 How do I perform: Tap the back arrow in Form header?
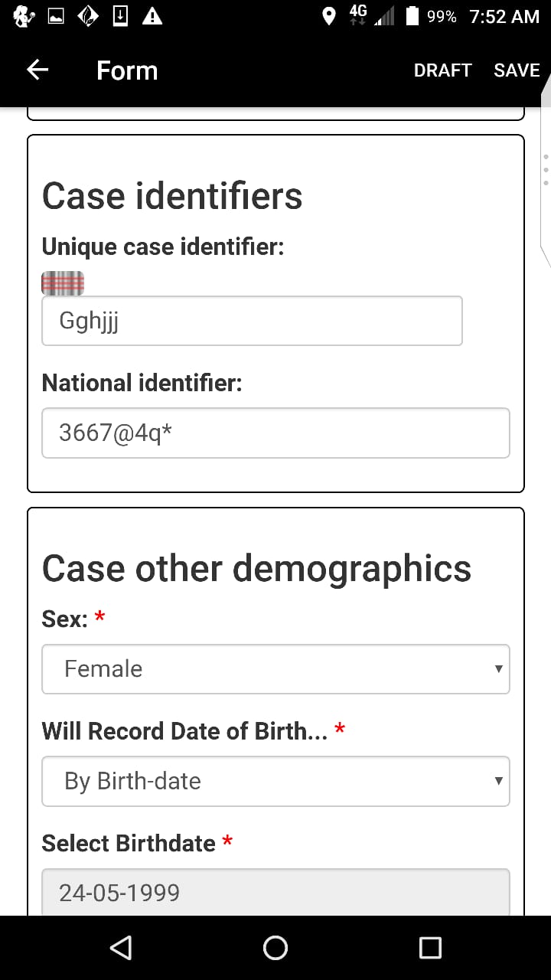[x=37, y=70]
